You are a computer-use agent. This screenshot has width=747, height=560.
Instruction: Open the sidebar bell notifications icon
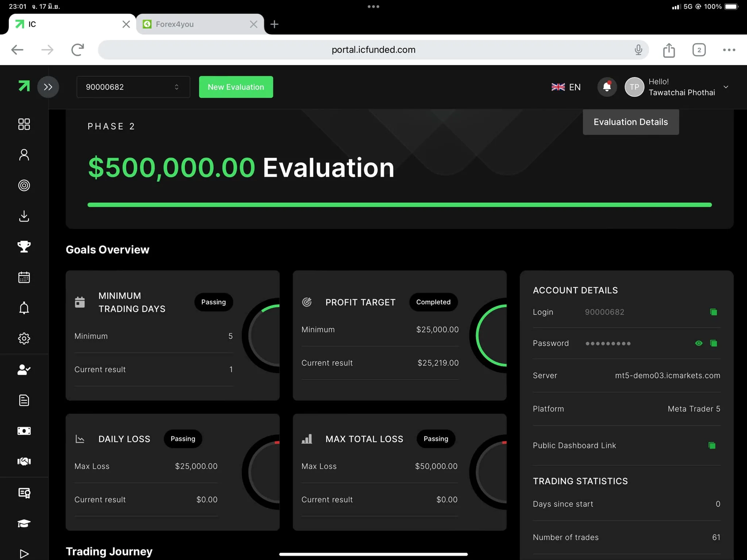pos(24,308)
